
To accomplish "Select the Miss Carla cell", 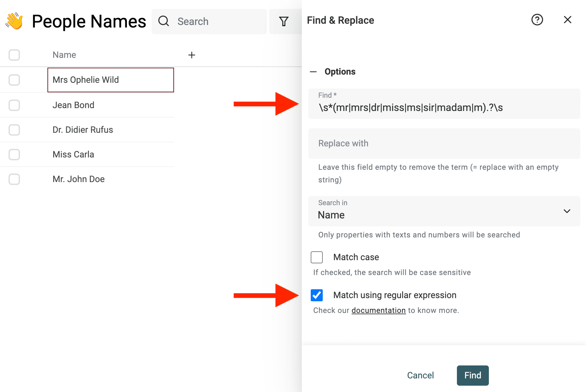I will coord(111,155).
